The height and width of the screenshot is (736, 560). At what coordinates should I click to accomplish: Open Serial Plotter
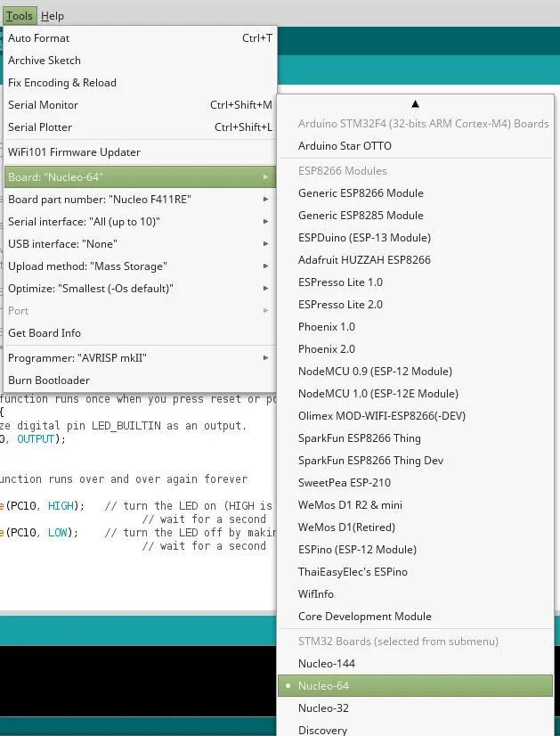coord(140,127)
